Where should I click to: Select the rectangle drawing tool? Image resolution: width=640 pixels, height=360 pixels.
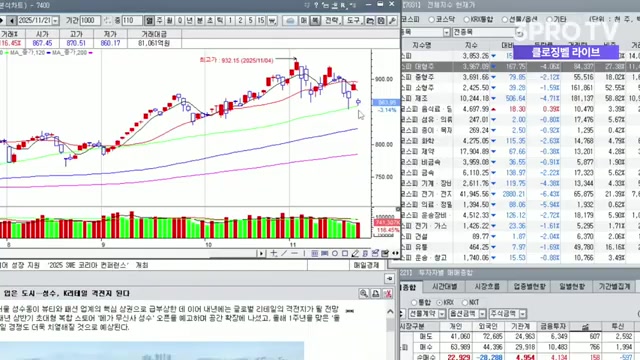(345, 253)
